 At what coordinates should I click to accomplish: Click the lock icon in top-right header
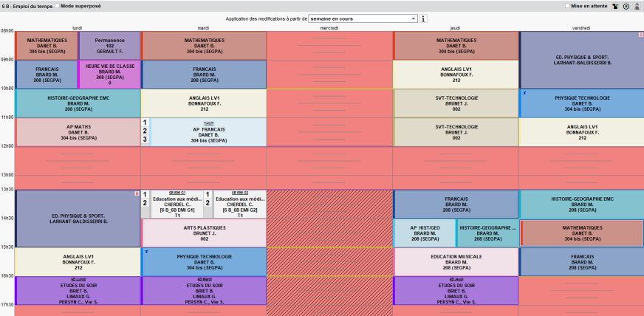[637, 6]
